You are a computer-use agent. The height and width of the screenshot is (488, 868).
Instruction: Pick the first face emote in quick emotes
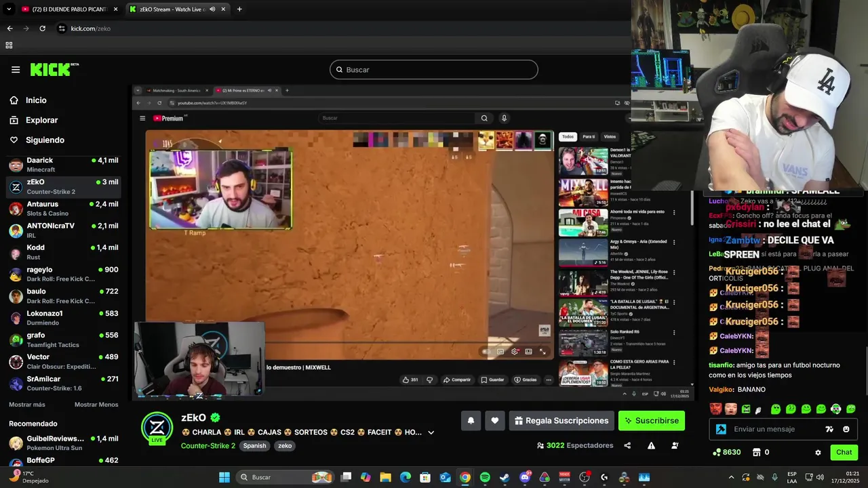click(x=715, y=409)
